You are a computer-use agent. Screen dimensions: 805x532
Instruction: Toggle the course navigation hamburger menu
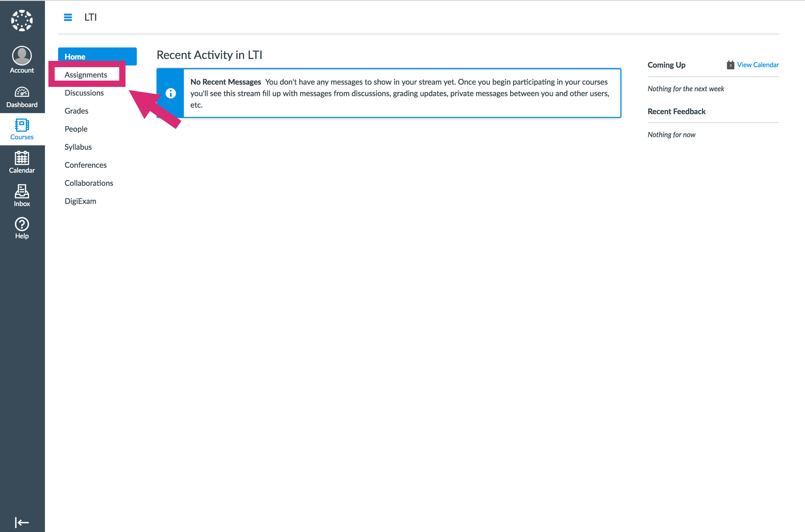(68, 17)
